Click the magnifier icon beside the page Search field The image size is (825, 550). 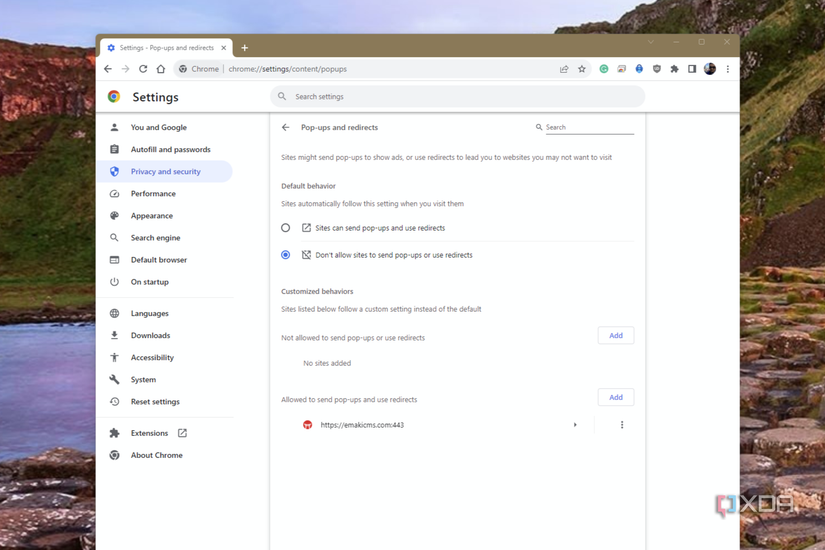(539, 127)
